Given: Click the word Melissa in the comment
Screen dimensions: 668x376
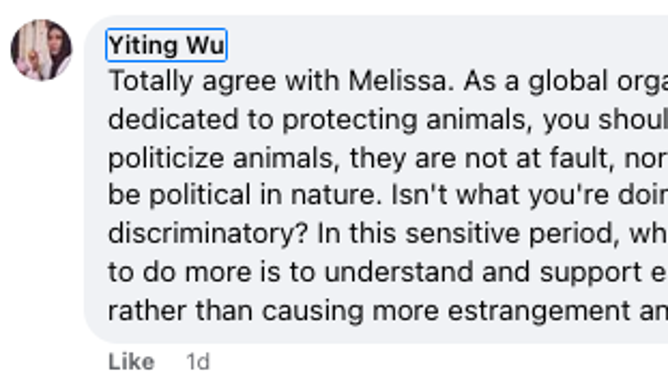Looking at the screenshot, I should pyautogui.click(x=401, y=80).
